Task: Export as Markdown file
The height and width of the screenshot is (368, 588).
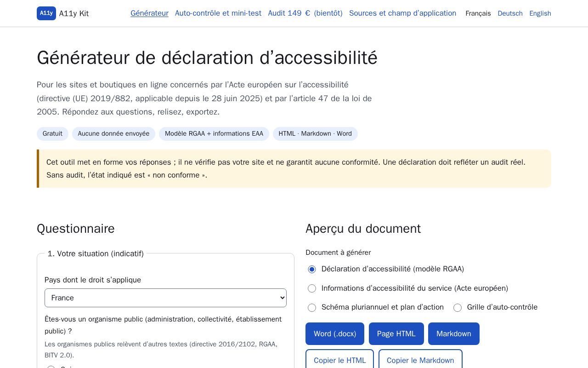Action: pyautogui.click(x=454, y=333)
